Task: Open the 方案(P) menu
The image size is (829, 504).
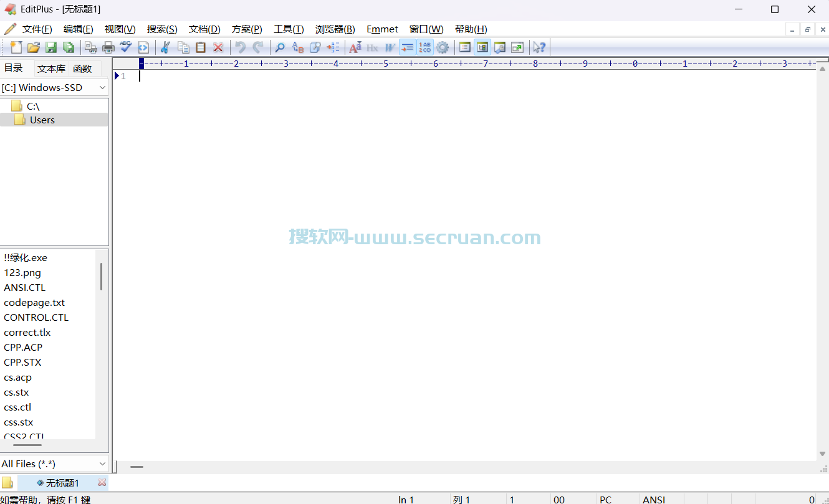Action: pyautogui.click(x=247, y=29)
